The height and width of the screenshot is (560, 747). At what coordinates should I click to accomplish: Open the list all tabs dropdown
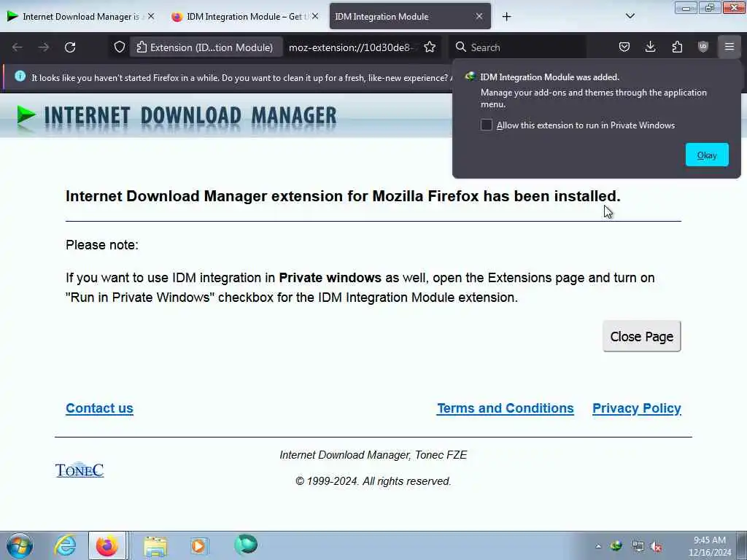click(630, 16)
